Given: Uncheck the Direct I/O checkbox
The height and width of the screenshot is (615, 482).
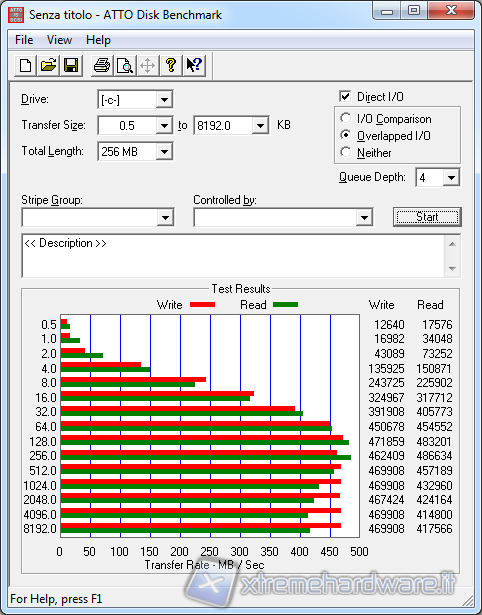Looking at the screenshot, I should [x=345, y=96].
